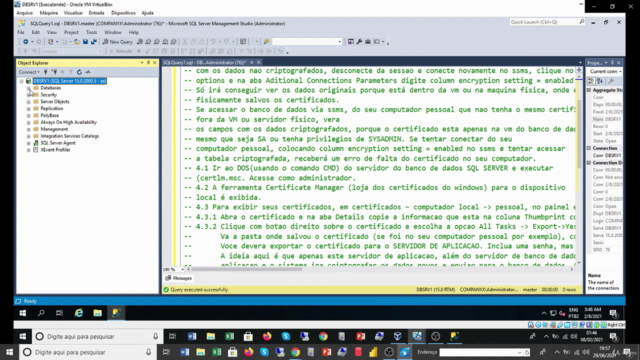Toggle Alphabetical view in Properties panel

[x=600, y=81]
